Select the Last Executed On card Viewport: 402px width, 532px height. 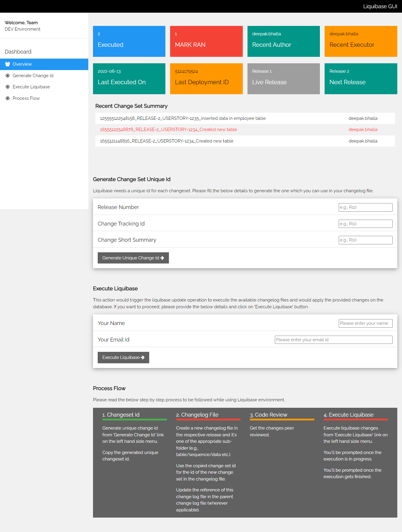pyautogui.click(x=129, y=79)
